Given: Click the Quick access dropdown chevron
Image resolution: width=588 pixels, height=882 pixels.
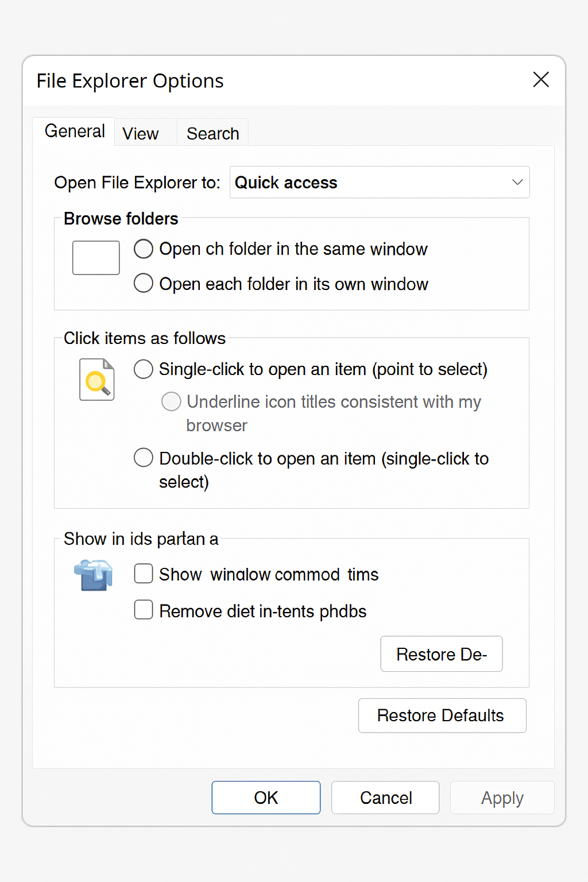Looking at the screenshot, I should pos(515,182).
